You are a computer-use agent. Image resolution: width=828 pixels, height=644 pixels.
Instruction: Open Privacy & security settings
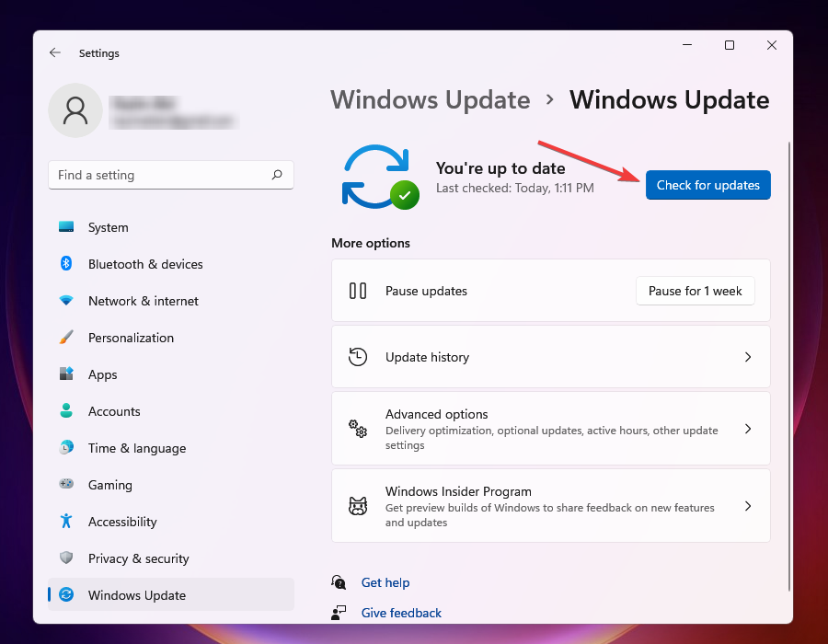click(170, 558)
